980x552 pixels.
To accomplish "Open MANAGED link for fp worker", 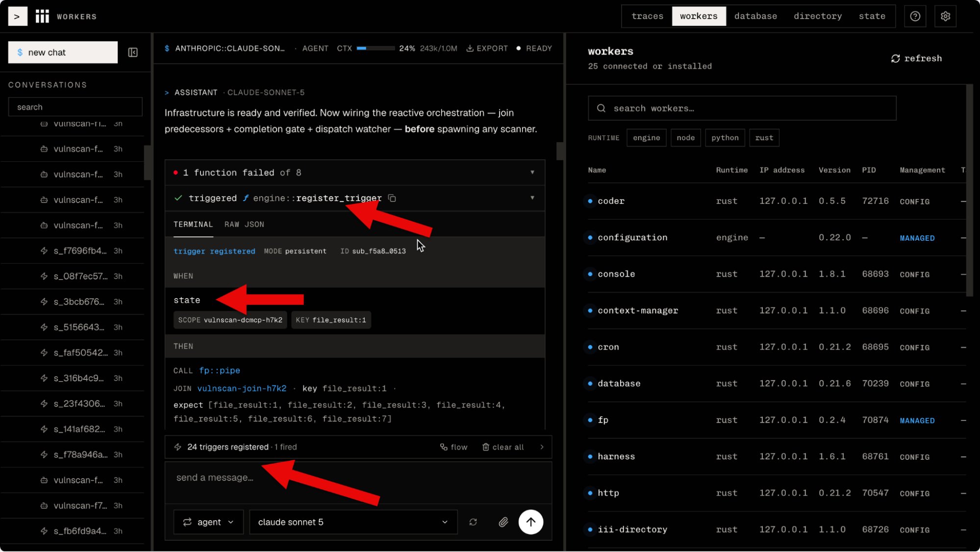I will coord(917,421).
